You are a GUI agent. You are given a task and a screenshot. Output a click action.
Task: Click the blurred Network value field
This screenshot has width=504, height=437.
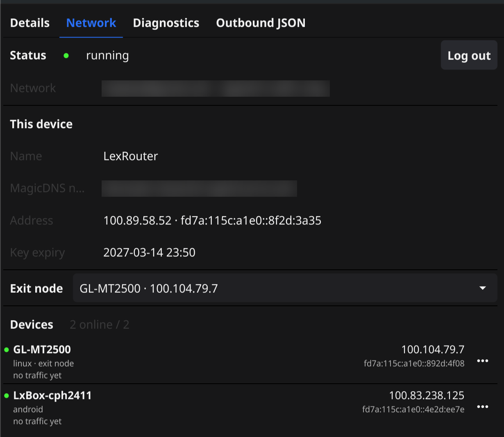pyautogui.click(x=216, y=89)
